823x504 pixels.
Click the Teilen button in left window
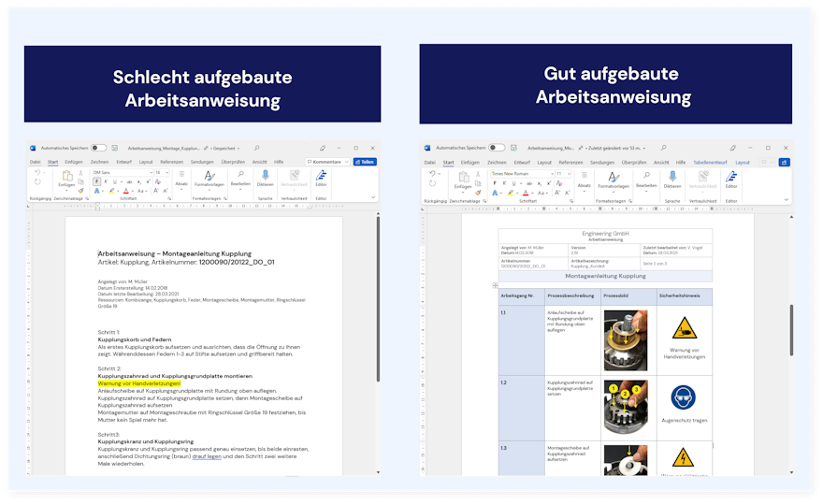point(365,162)
